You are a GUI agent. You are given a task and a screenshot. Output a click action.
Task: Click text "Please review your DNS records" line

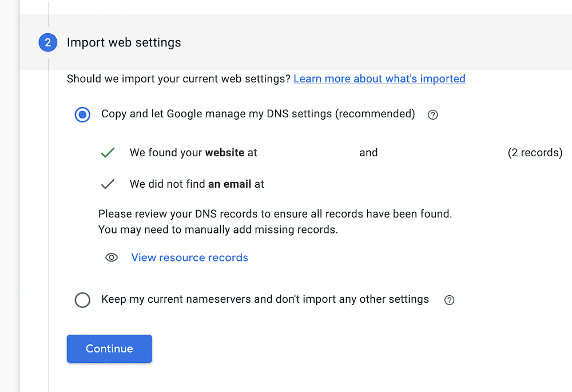click(275, 214)
